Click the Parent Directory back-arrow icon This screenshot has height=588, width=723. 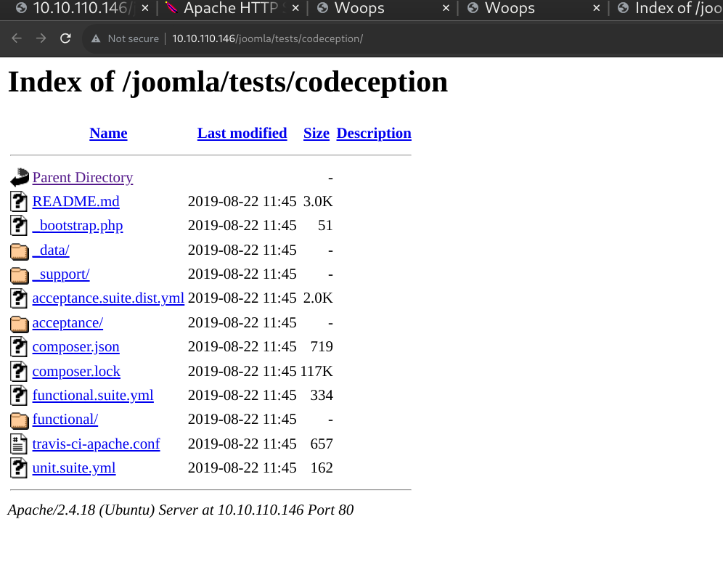[x=20, y=178]
